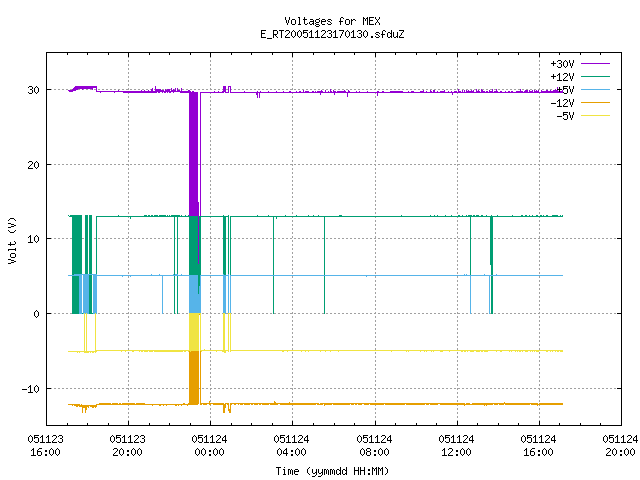This screenshot has height=480, width=640.
Task: Click the x-axis tick '051123 20:00'
Action: click(x=128, y=446)
